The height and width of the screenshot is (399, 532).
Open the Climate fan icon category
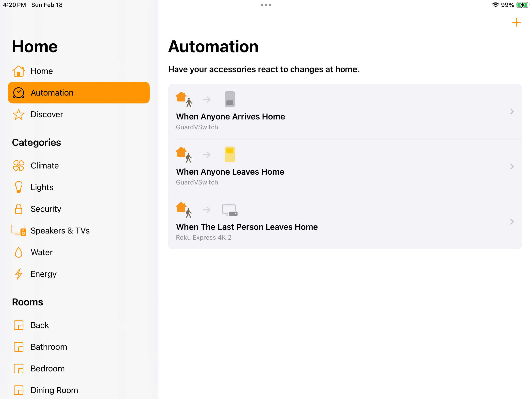(x=19, y=166)
